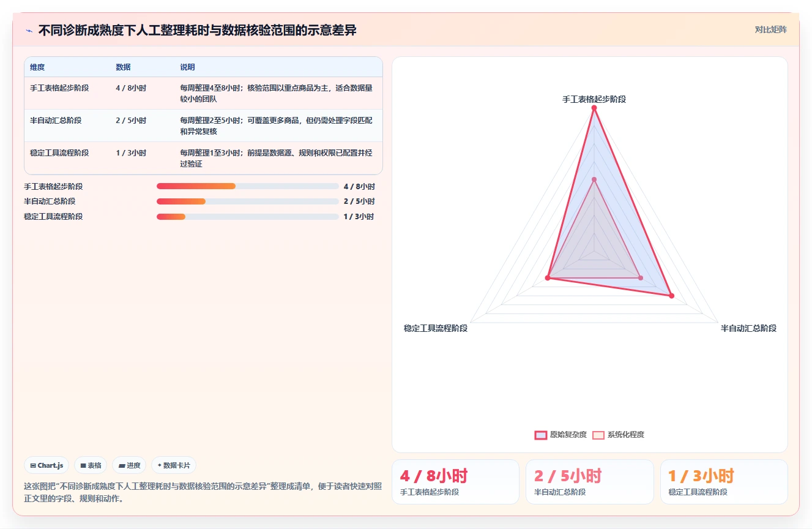Click the radar axis label 稳定工具流程阶段
The image size is (812, 529).
pos(436,328)
